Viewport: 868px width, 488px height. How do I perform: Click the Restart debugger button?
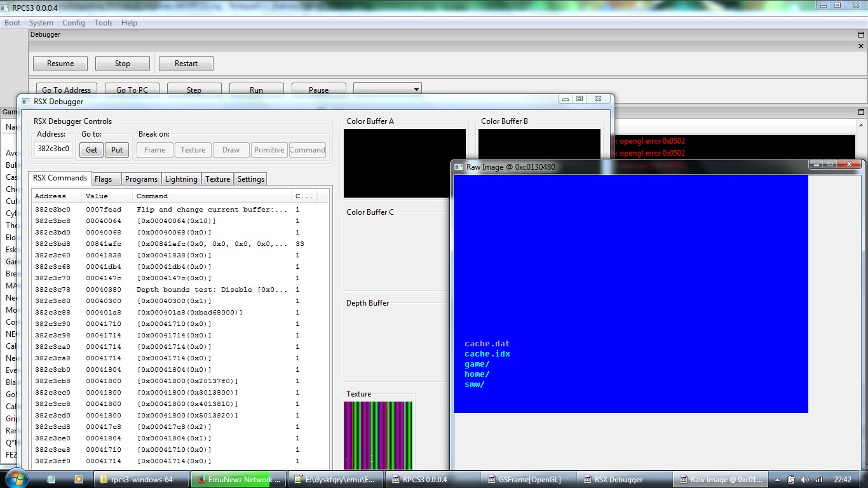tap(186, 64)
